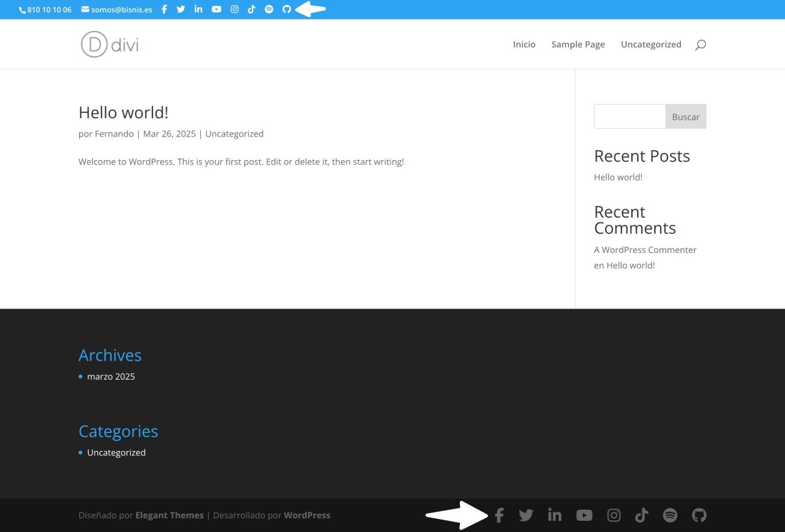785x532 pixels.
Task: Click the somos@bisnis.es email link
Action: coord(122,10)
